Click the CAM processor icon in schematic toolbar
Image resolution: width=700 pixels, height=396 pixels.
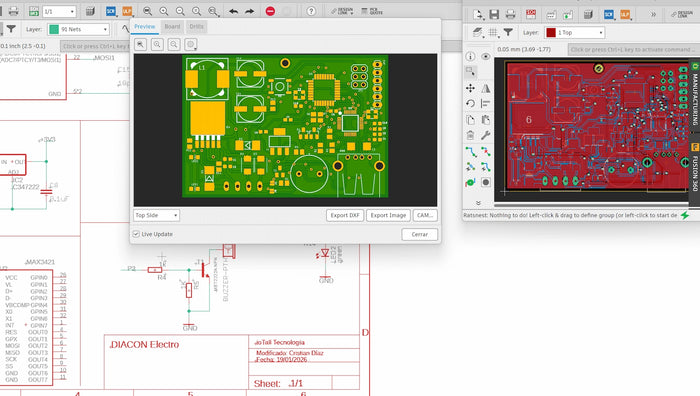click(90, 11)
